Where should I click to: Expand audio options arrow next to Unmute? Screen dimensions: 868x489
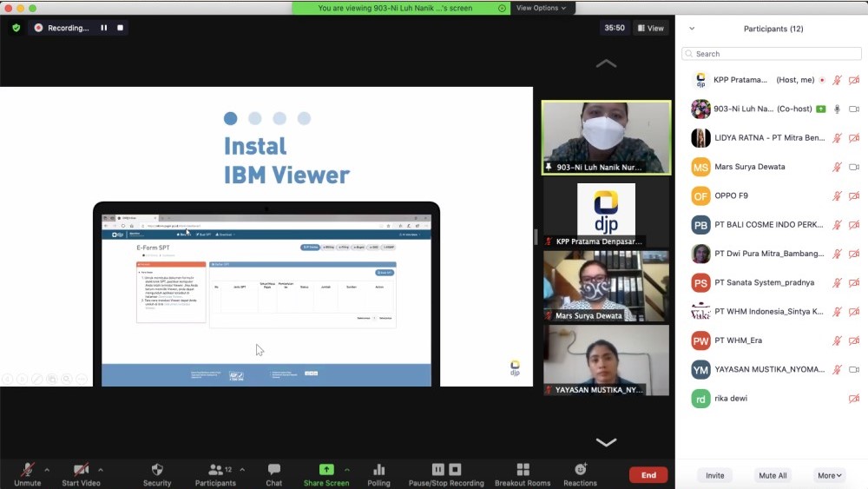pos(47,470)
